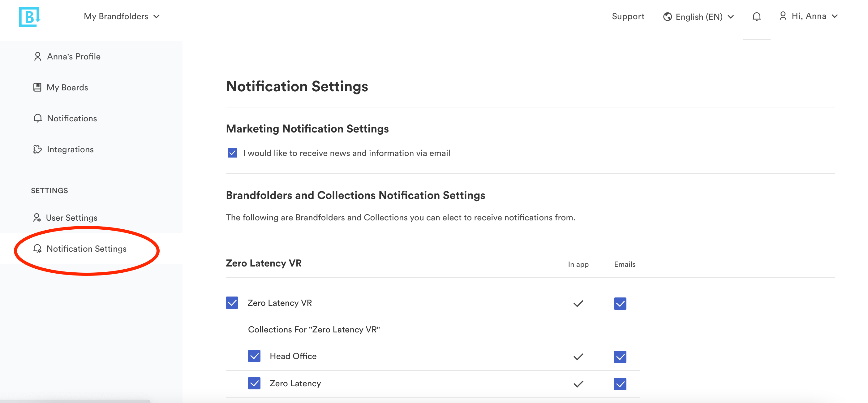The image size is (868, 403).
Task: Click the Head Office collection label
Action: [x=293, y=356]
